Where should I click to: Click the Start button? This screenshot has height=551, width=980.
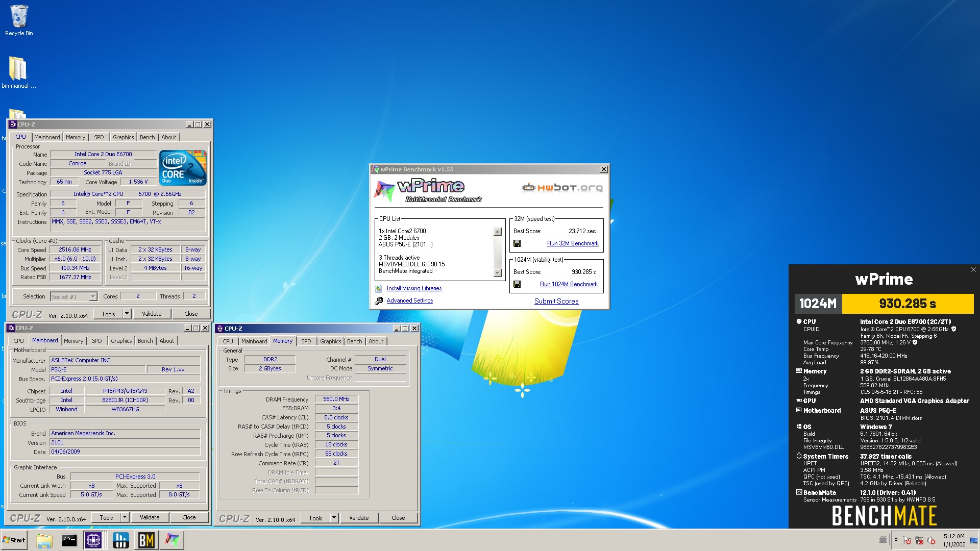click(x=14, y=540)
